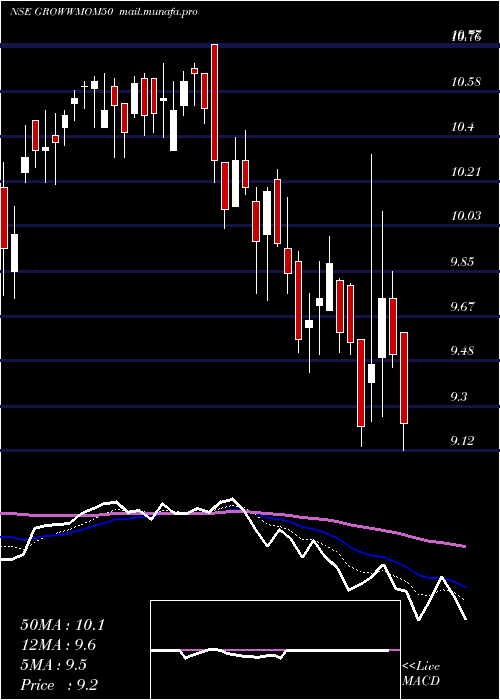Click the 5MA : 9.5 readout

coord(54,665)
